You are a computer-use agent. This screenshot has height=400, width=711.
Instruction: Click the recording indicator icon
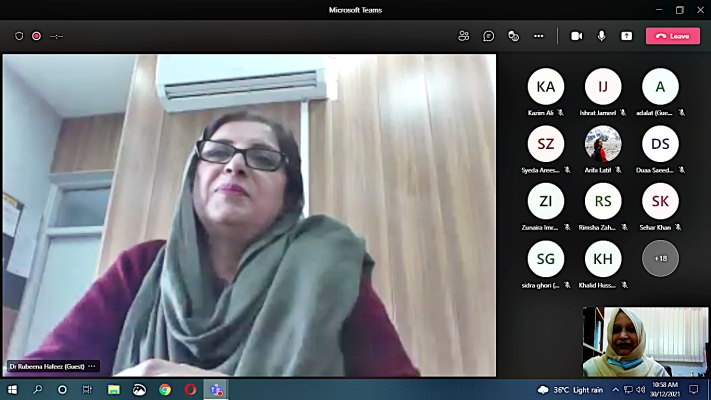(36, 36)
